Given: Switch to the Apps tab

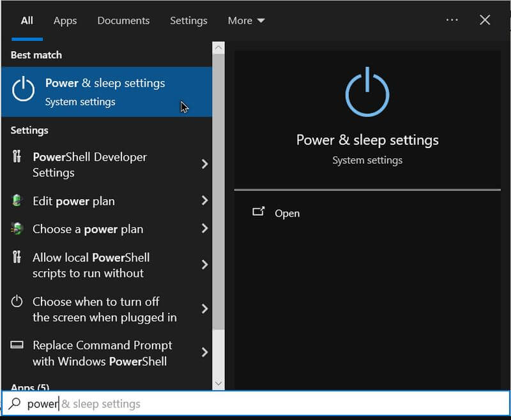Looking at the screenshot, I should (x=65, y=20).
